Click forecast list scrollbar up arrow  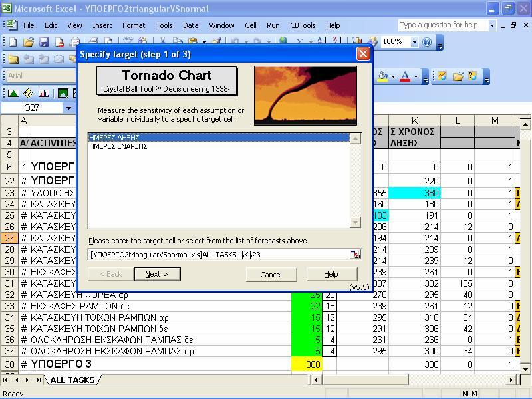coord(355,138)
